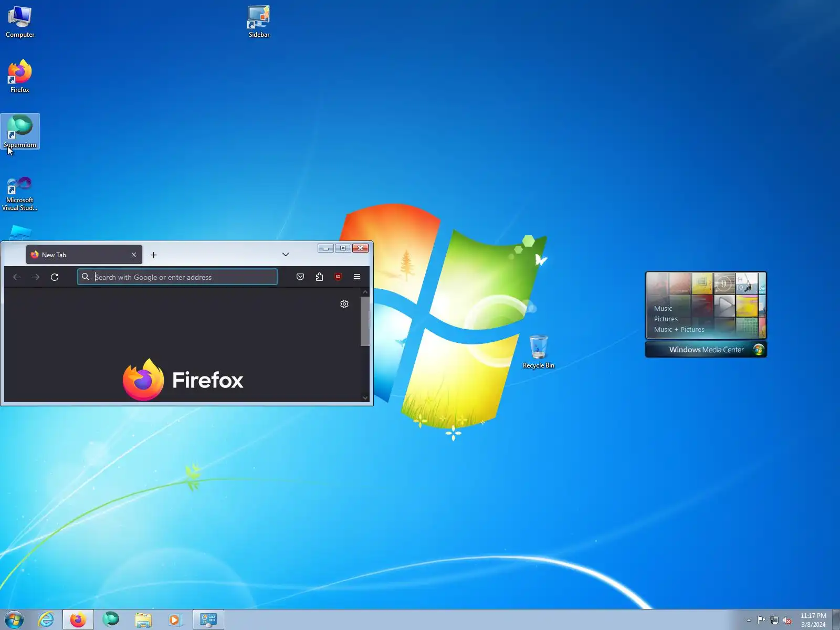Open the Firefox hamburger application menu

pos(357,277)
